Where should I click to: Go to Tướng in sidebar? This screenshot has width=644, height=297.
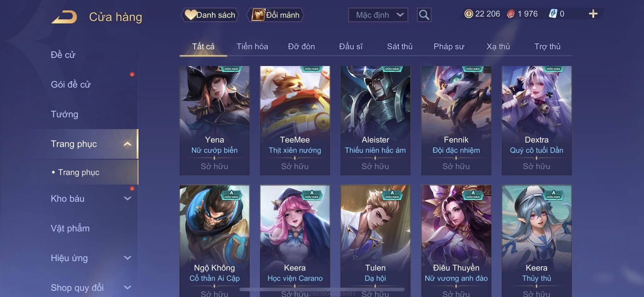pos(64,114)
